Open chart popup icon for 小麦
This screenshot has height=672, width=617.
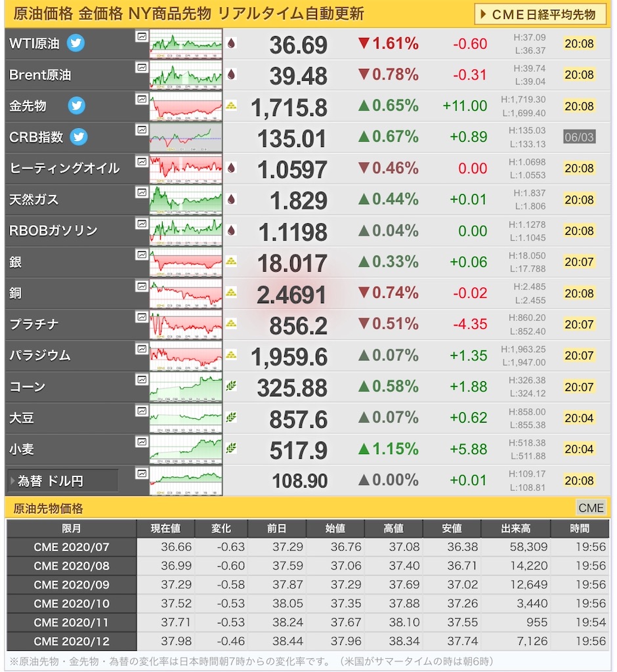tap(142, 442)
